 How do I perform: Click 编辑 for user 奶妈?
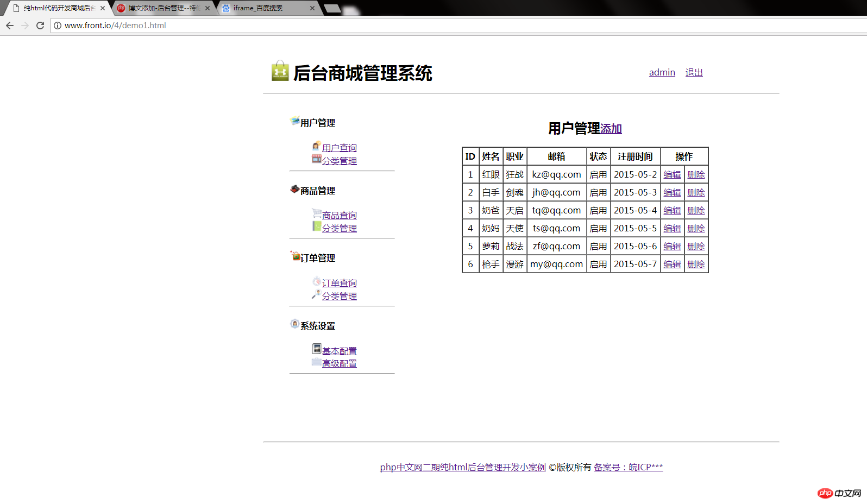[672, 228]
